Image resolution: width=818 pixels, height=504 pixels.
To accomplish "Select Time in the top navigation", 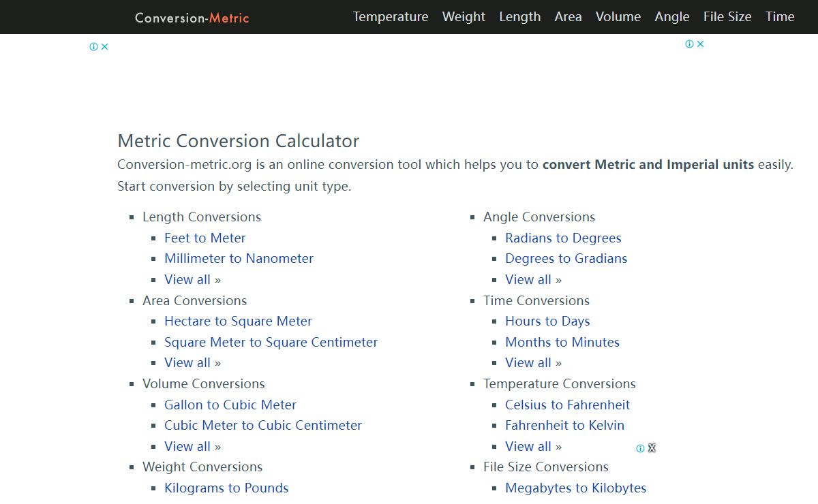I will pos(780,17).
